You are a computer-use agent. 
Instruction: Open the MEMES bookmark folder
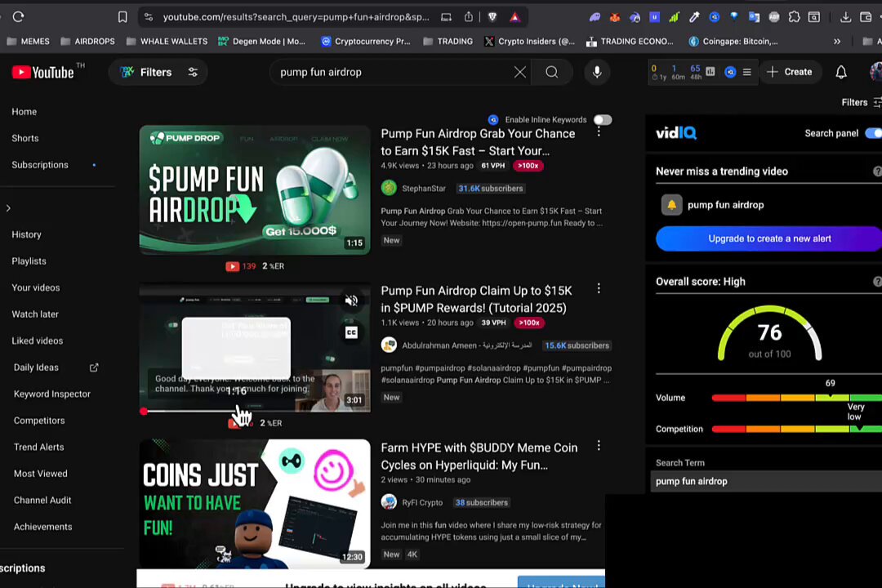coord(28,41)
